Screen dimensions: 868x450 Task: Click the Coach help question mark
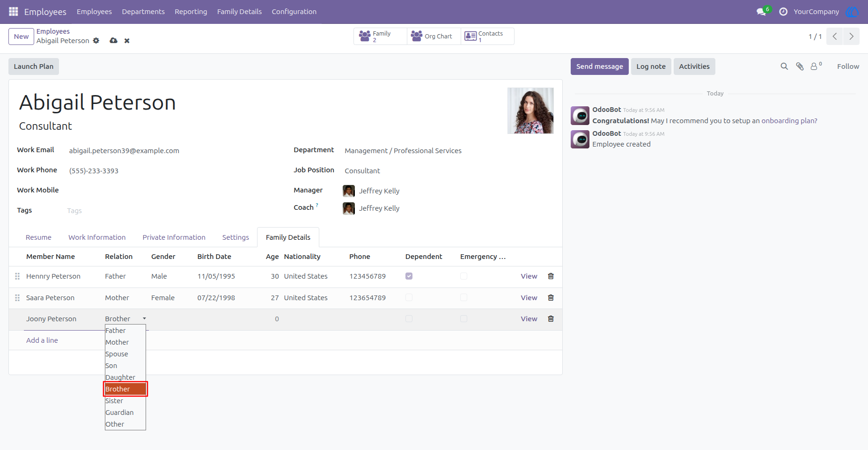317,205
